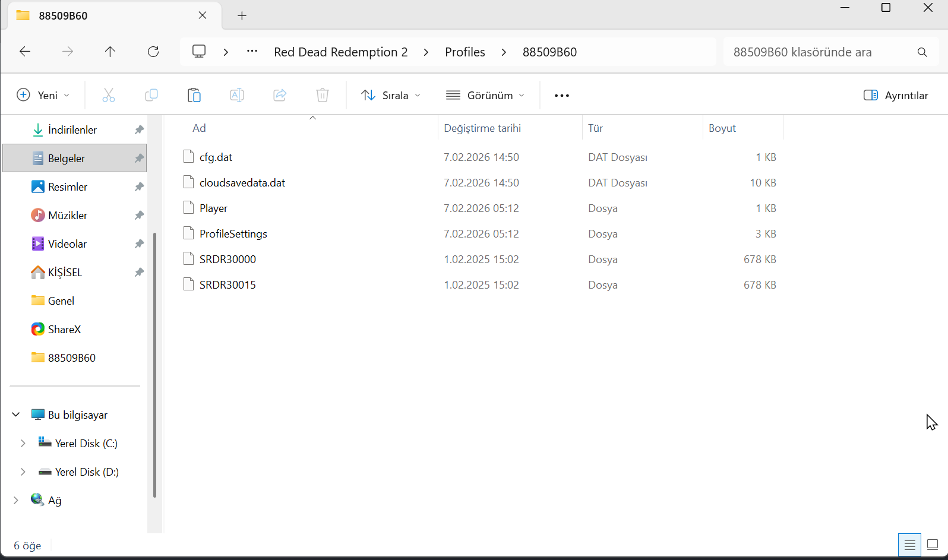
Task: Go up one folder level
Action: [x=110, y=52]
